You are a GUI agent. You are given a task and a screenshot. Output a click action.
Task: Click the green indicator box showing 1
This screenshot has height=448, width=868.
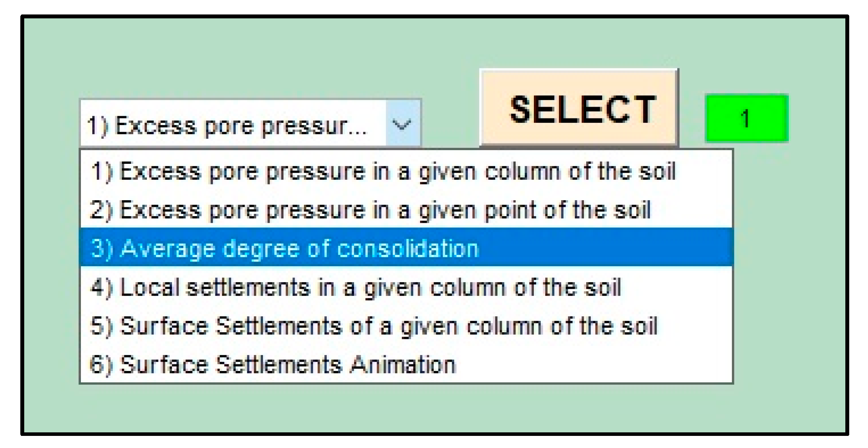(746, 118)
